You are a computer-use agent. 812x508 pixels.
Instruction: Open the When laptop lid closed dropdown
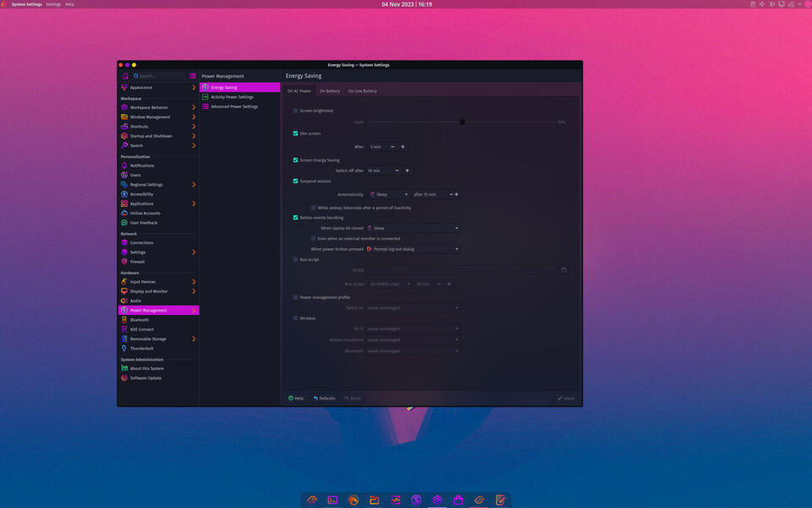[413, 228]
